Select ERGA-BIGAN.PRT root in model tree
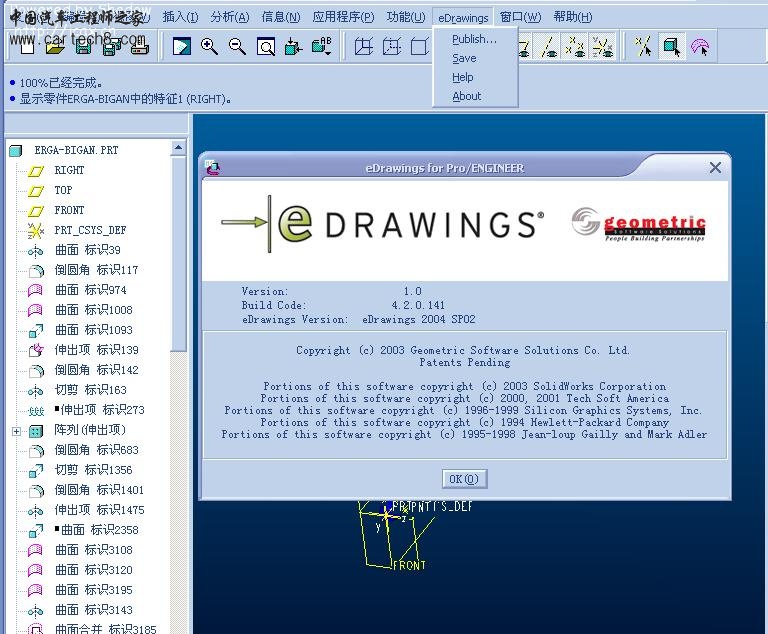 click(76, 150)
